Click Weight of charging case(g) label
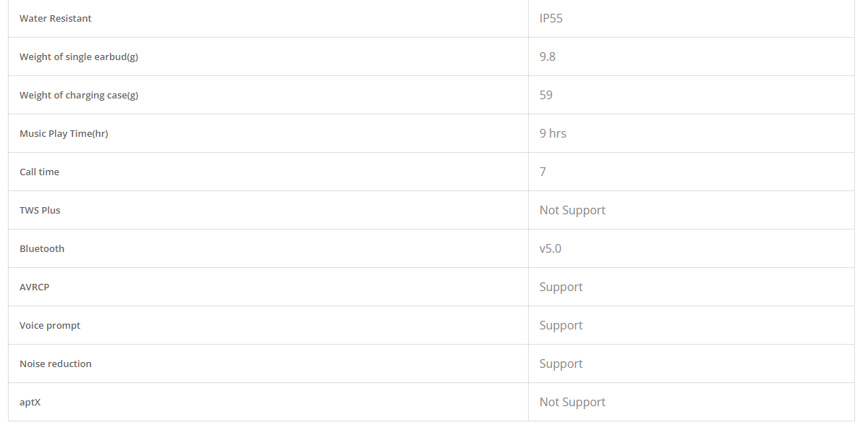 tap(79, 95)
